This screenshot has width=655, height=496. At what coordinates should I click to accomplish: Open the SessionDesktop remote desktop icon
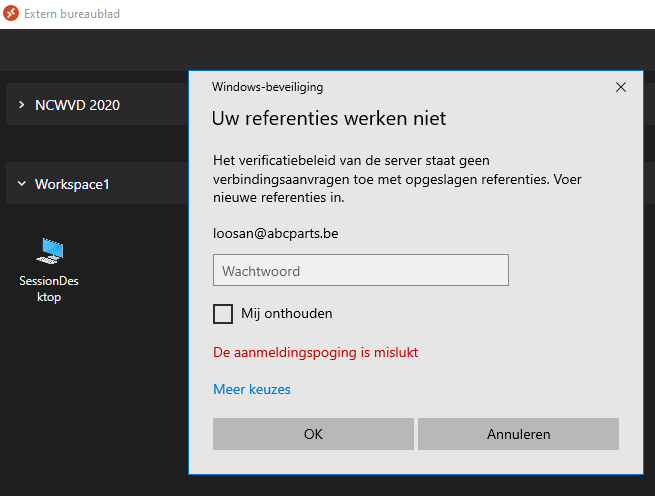tap(50, 251)
